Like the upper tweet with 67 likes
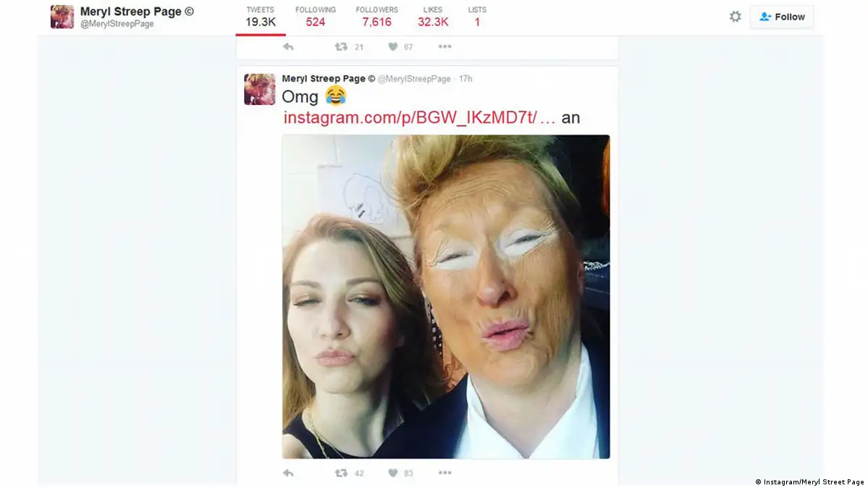This screenshot has width=868, height=488. pos(393,47)
